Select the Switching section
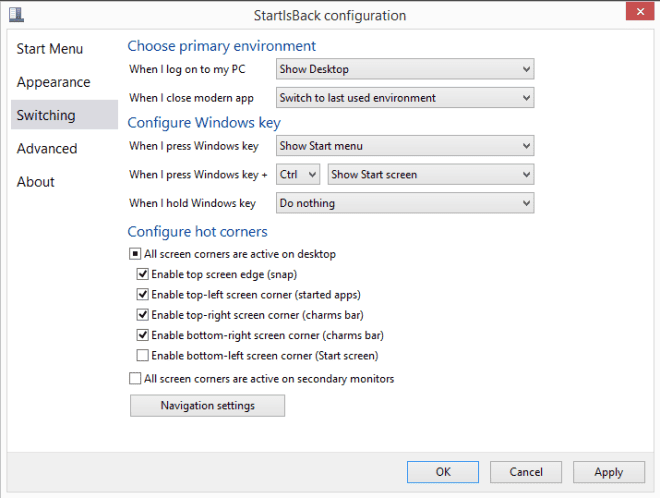Viewport: 660px width, 498px height. pyautogui.click(x=64, y=115)
